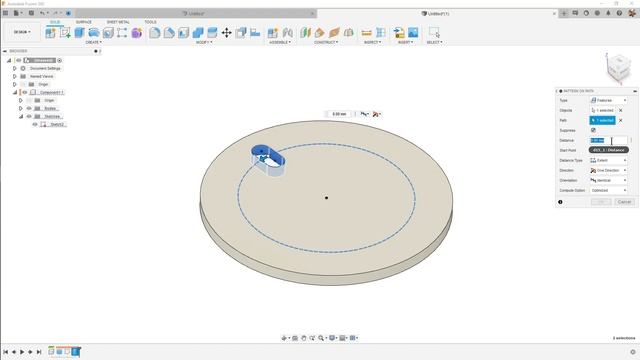Choose the Shell tool

(x=183, y=33)
